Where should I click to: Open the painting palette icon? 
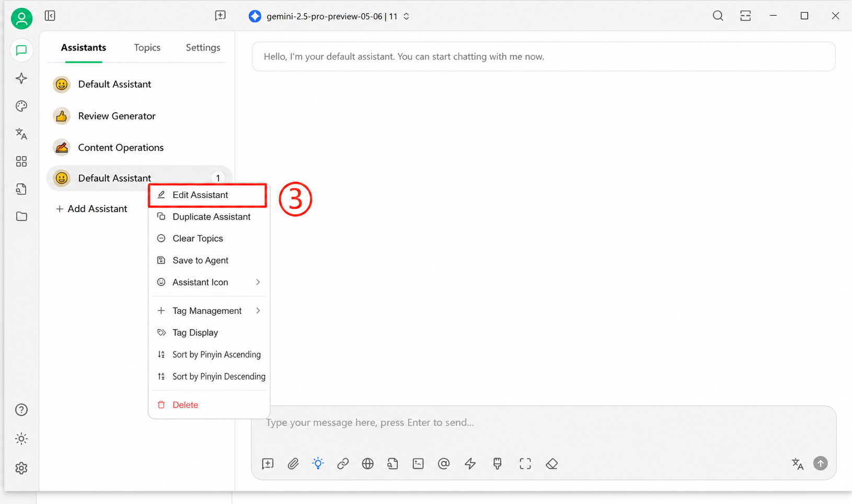tap(21, 106)
